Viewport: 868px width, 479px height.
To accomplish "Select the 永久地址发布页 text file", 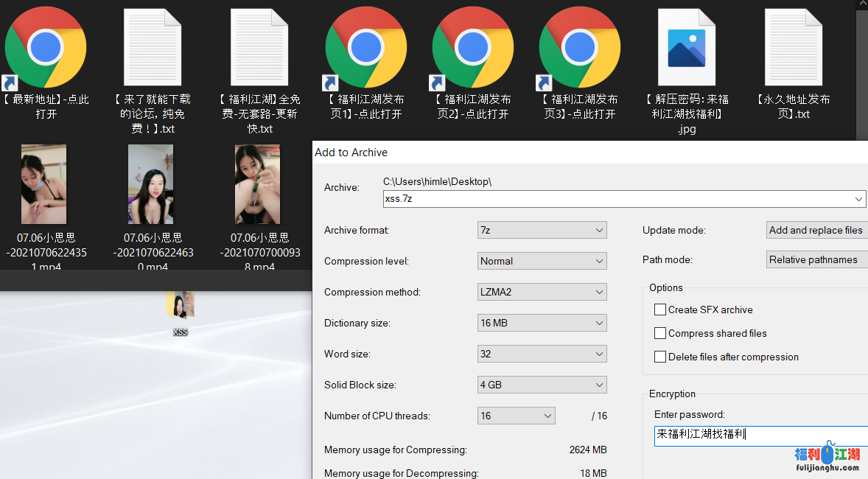I will pos(794,48).
